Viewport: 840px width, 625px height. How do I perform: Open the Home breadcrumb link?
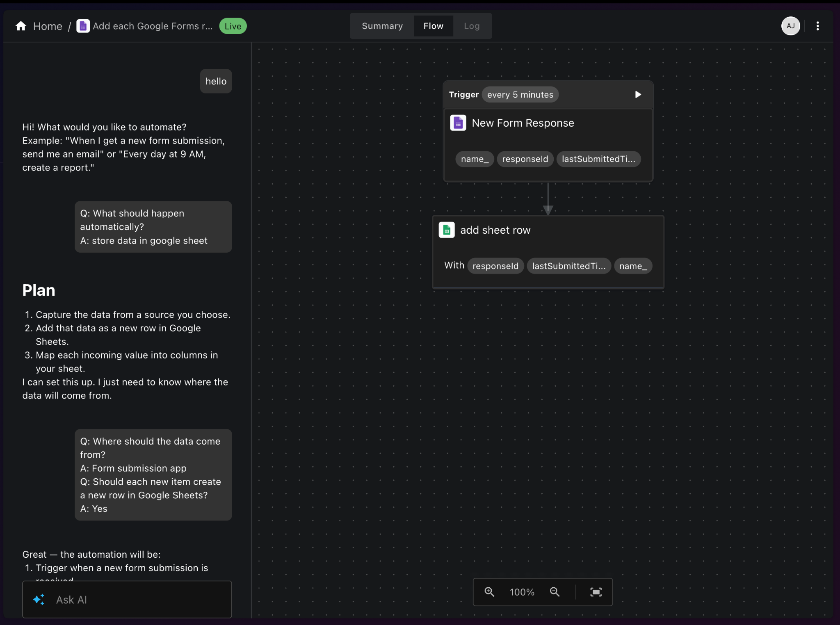pyautogui.click(x=48, y=26)
